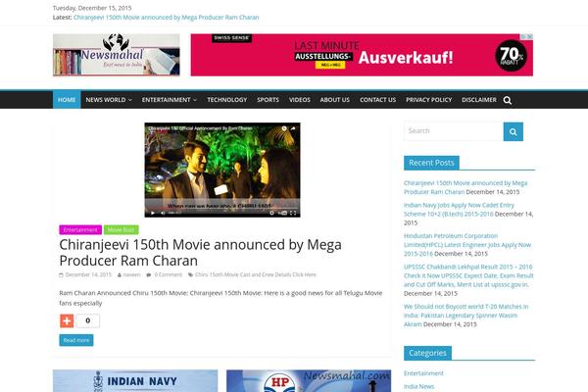
Task: Open HP article thumbnail
Action: pyautogui.click(x=309, y=381)
